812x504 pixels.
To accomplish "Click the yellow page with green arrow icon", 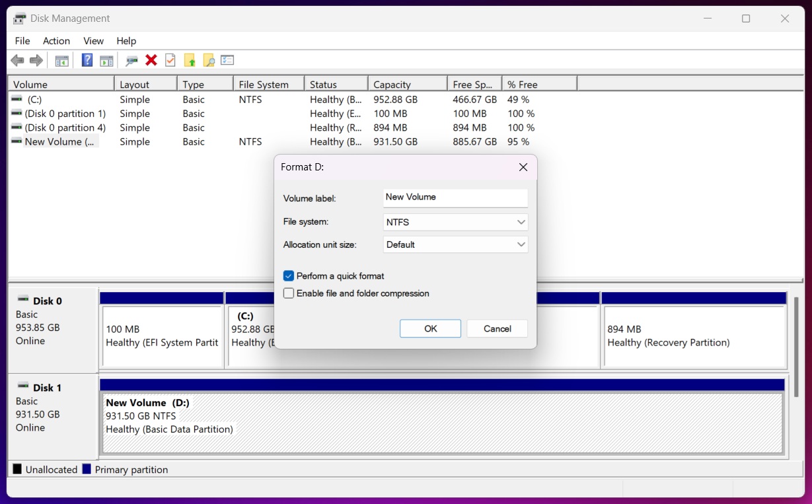I will pyautogui.click(x=190, y=61).
